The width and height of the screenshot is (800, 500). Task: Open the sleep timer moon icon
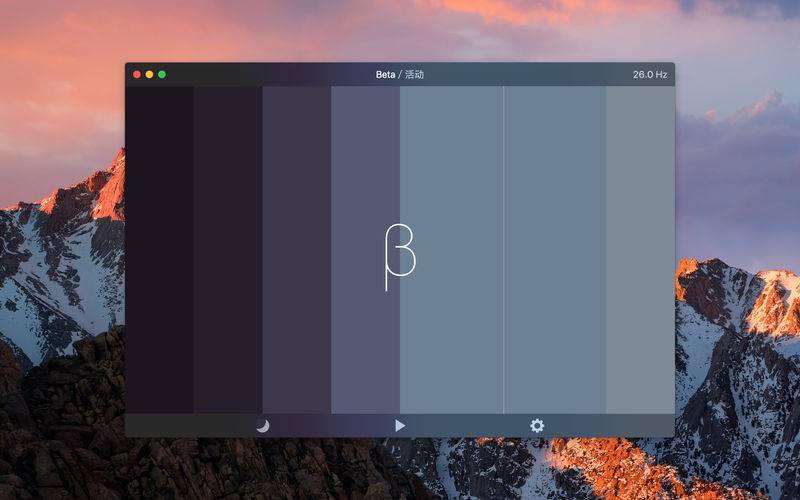[263, 426]
